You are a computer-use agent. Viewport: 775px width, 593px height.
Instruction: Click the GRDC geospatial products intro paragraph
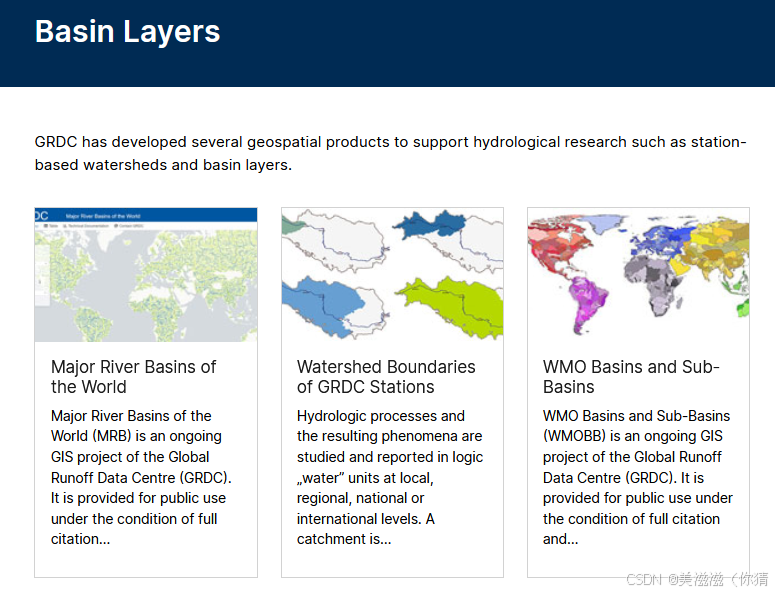coord(390,153)
